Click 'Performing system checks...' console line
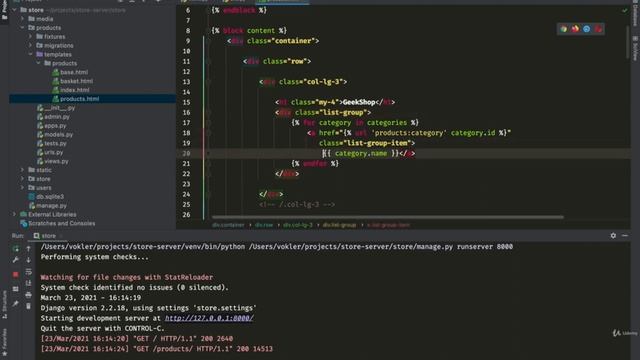The width and height of the screenshot is (640, 360). tap(95, 257)
